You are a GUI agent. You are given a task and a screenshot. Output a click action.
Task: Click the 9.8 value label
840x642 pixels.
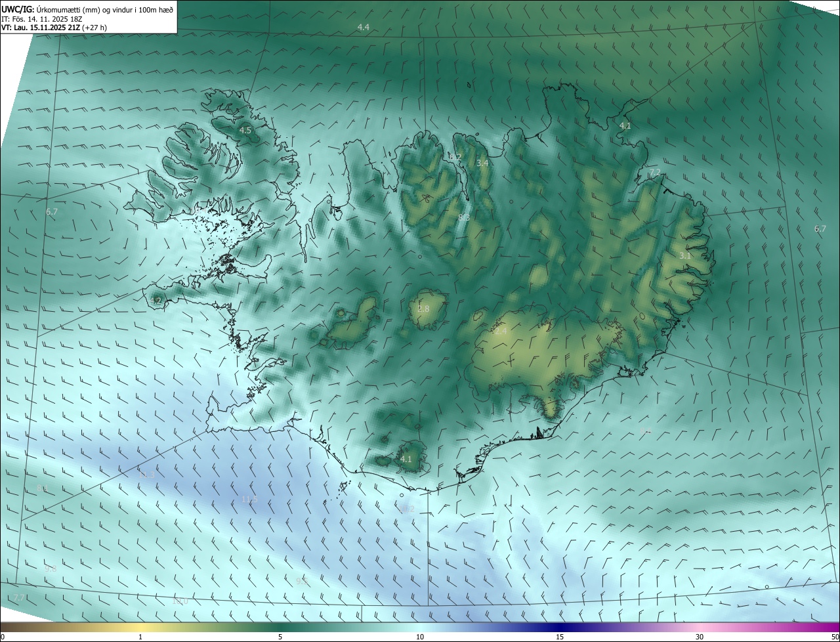pos(51,569)
